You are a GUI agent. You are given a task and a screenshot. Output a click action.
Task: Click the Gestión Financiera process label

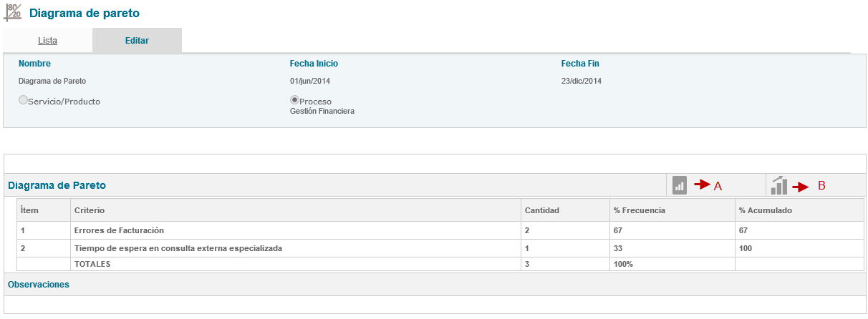pyautogui.click(x=322, y=111)
